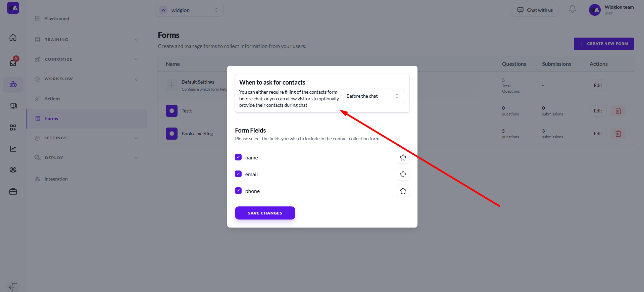Screen dimensions: 644x292
Task: Click the notification bell icon
Action: click(572, 9)
